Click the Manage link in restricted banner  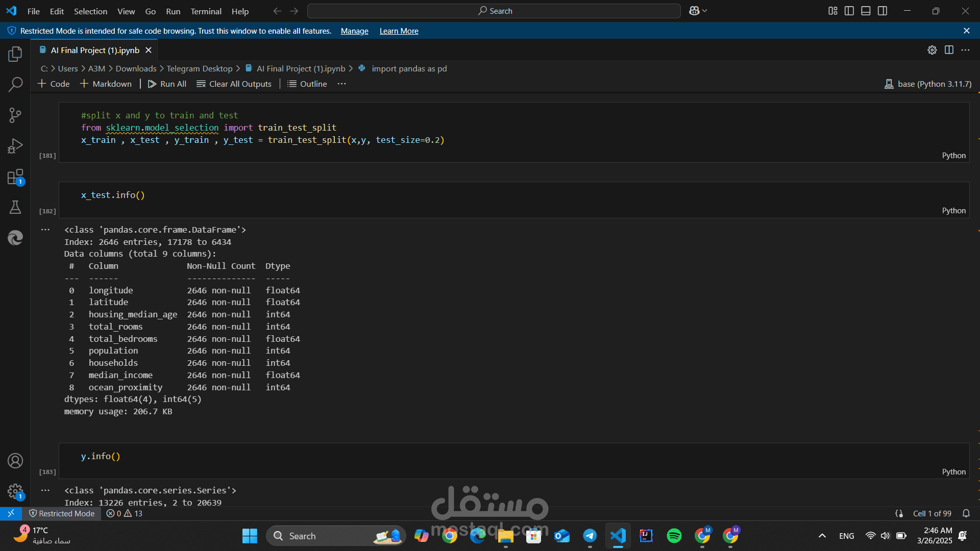pos(354,31)
